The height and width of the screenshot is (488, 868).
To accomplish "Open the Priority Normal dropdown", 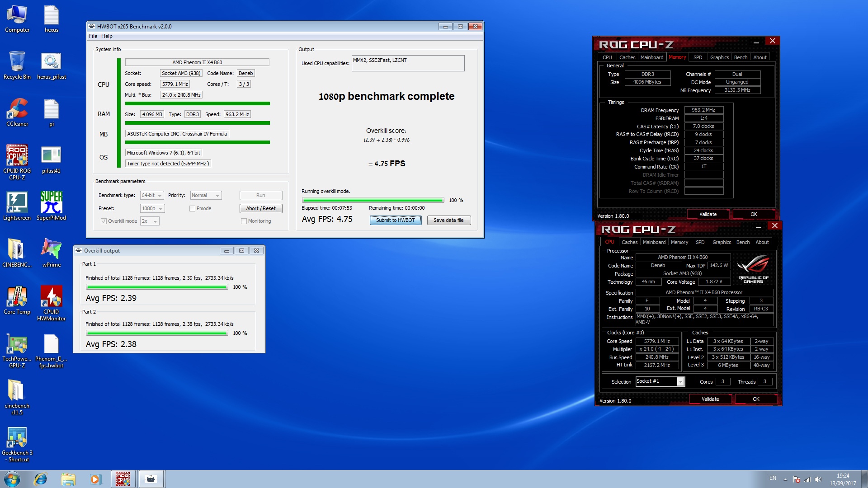I will 206,195.
